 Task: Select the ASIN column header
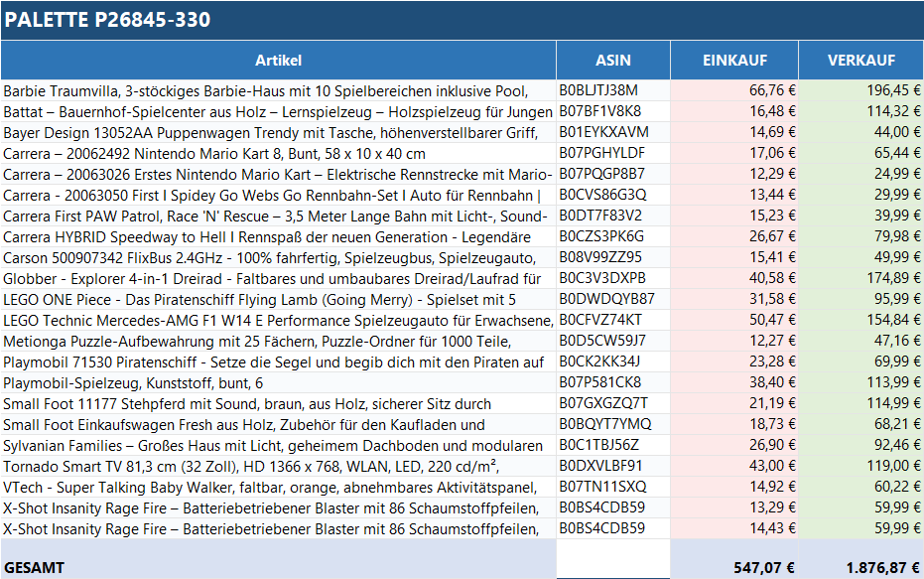[612, 60]
